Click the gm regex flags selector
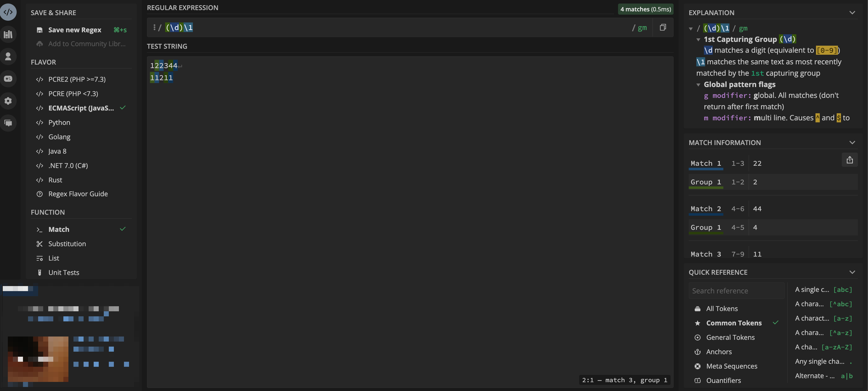 642,27
